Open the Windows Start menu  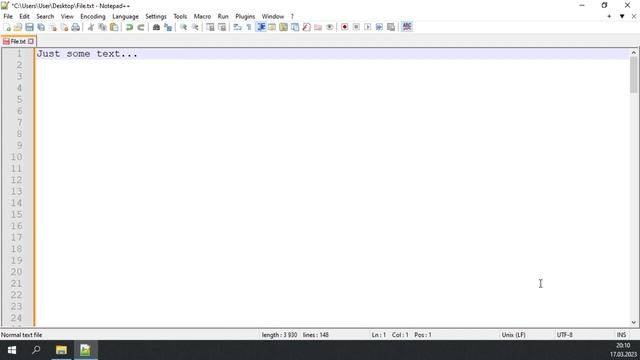12,350
